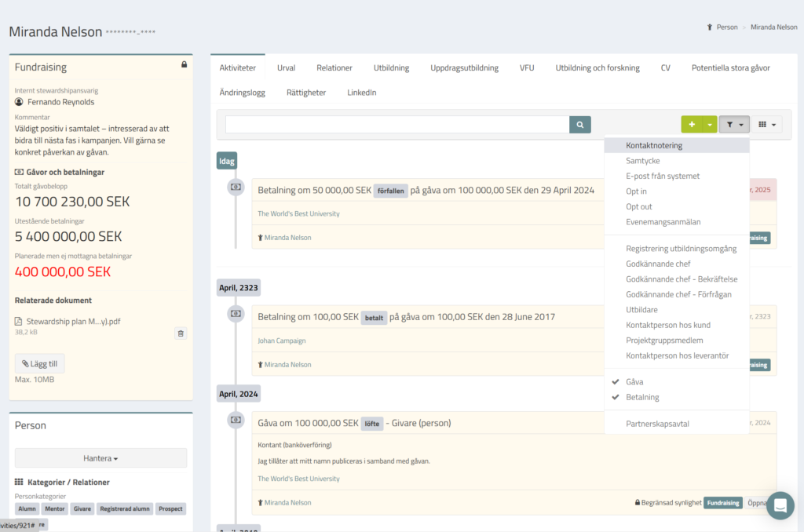804x532 pixels.
Task: Click the lock icon in Fundraising panel header
Action: [184, 65]
